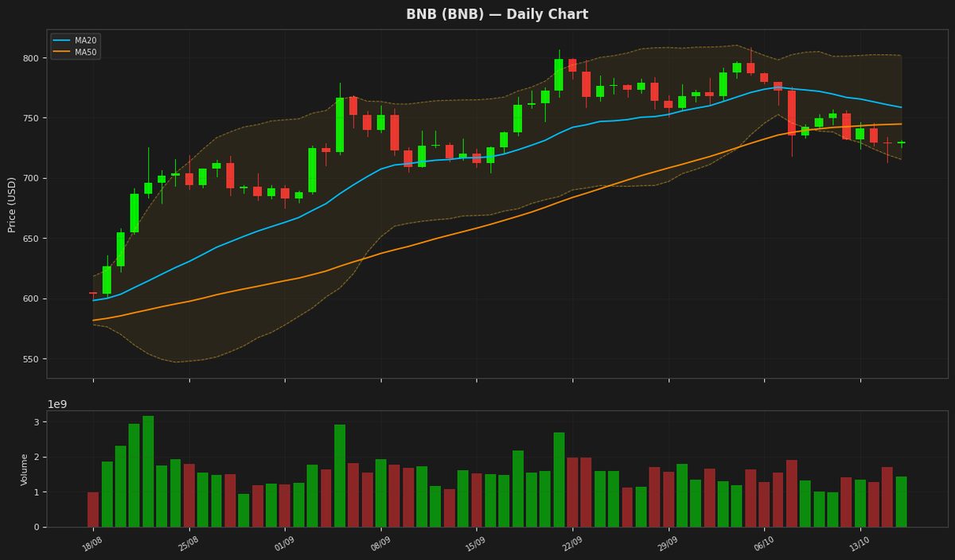955x560 pixels.
Task: Click the 600 price tick label
Action: pyautogui.click(x=31, y=299)
